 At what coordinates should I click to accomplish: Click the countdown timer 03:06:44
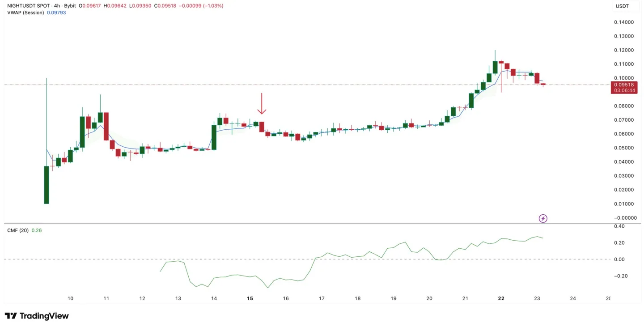tap(623, 90)
